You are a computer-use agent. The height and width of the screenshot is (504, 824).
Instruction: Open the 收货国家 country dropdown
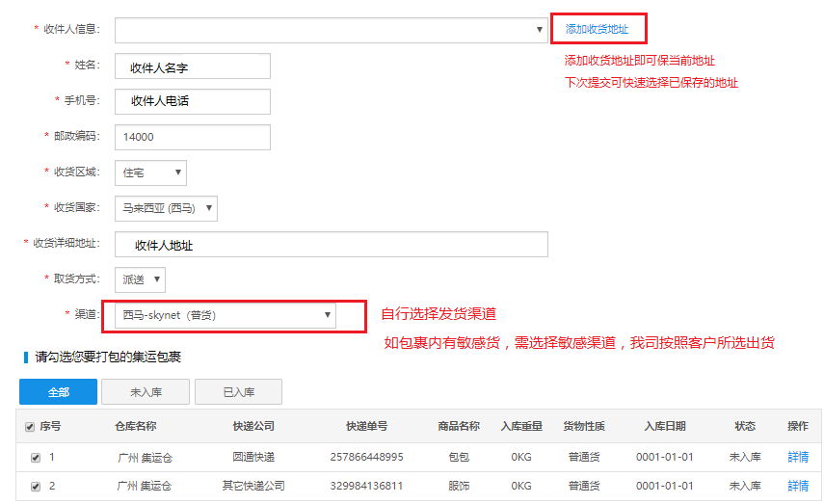click(166, 208)
